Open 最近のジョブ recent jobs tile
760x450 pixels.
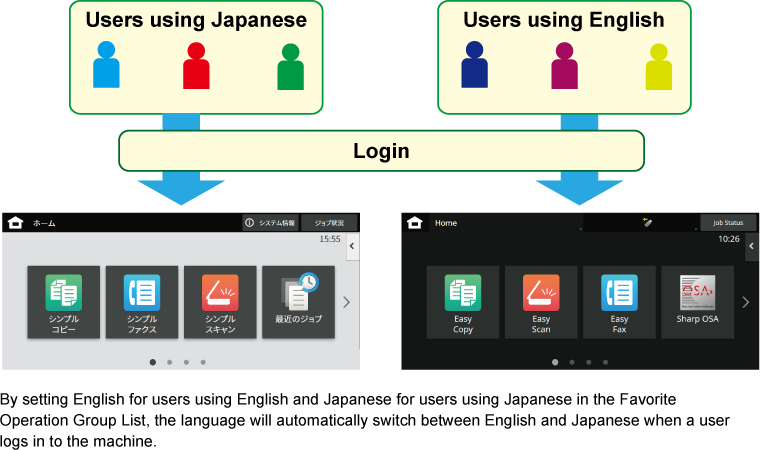pyautogui.click(x=298, y=302)
